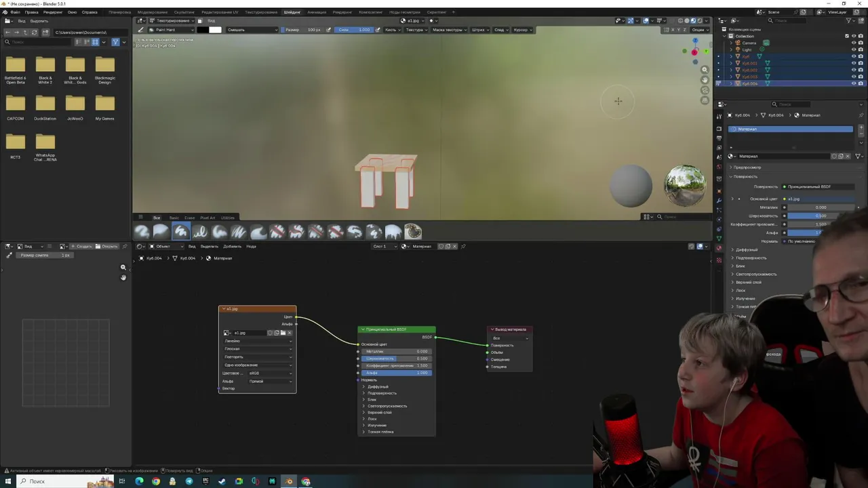
Task: Select the third brush thumbnail in asset shelf
Action: (x=181, y=232)
